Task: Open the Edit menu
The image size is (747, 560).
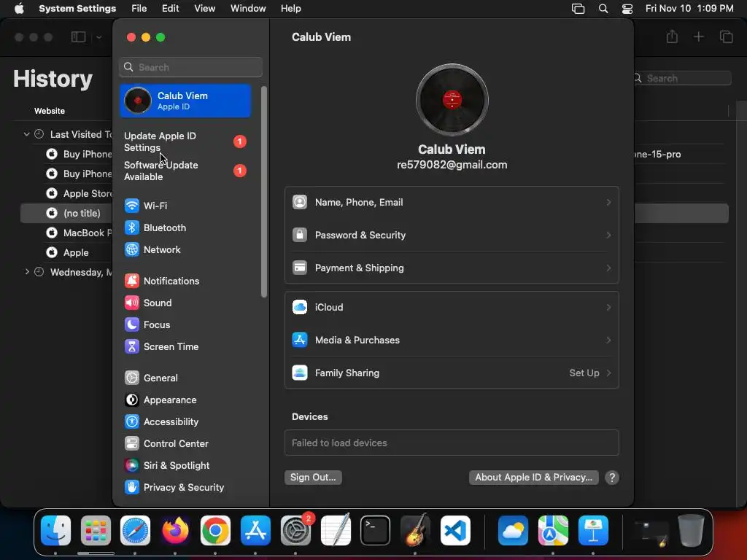Action: click(170, 9)
